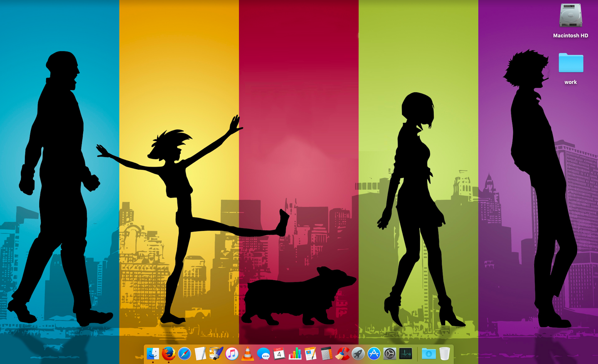
Task: Launch CCleaner from the dock
Action: [x=342, y=354]
